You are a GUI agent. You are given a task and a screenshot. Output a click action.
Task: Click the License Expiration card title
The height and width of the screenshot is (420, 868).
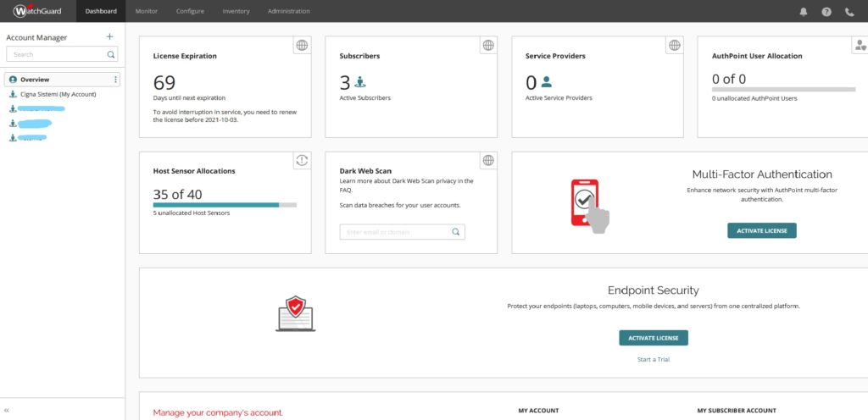[x=185, y=56]
